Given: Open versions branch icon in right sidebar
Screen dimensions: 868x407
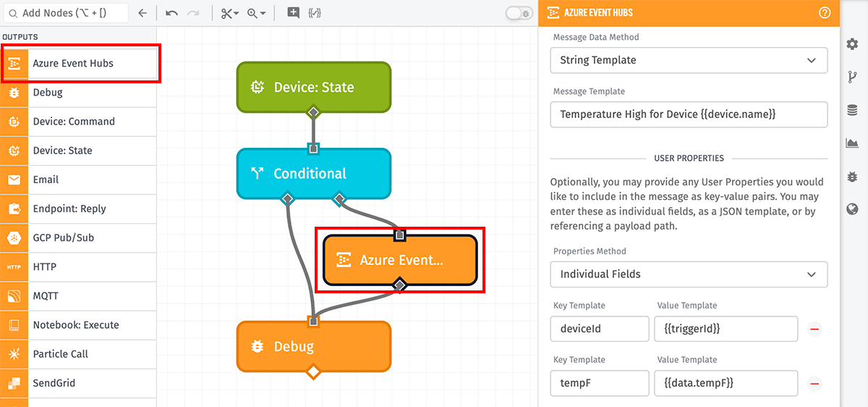Looking at the screenshot, I should click(853, 77).
